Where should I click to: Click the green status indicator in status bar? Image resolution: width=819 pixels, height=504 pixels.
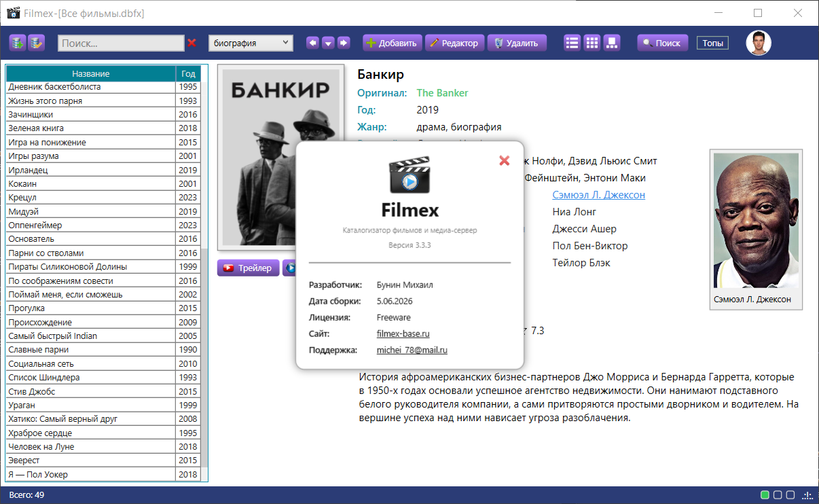point(765,495)
